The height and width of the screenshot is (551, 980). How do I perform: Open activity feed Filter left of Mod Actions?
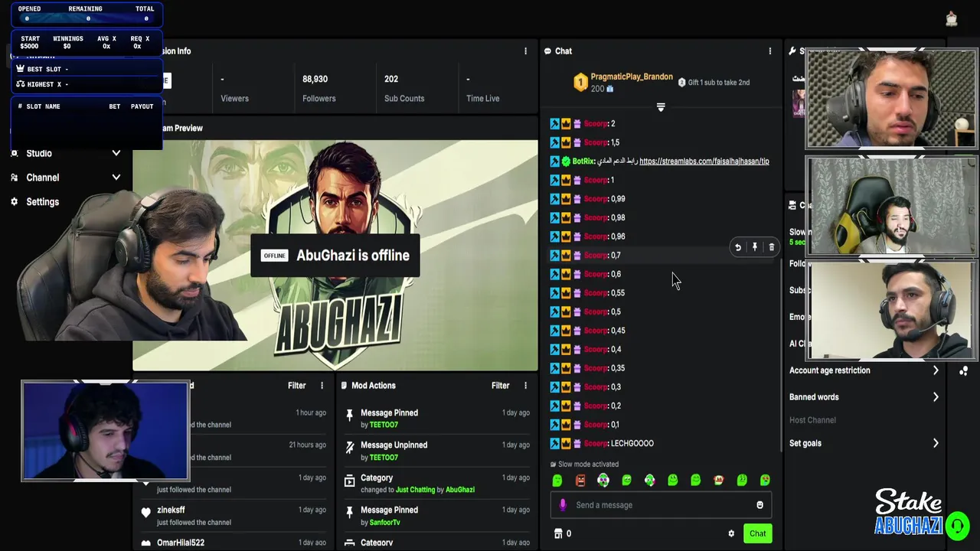pyautogui.click(x=296, y=386)
